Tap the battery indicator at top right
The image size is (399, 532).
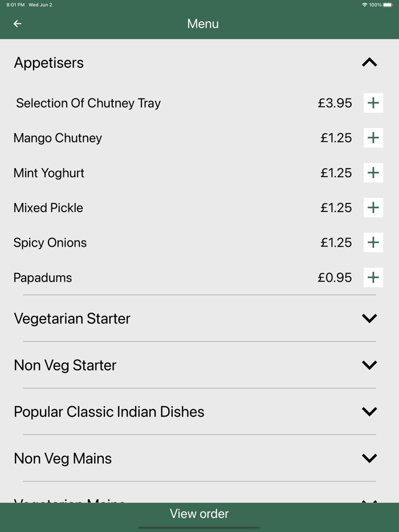389,5
